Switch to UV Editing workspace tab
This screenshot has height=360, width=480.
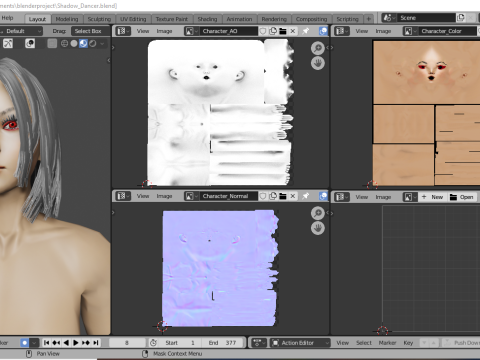(133, 19)
